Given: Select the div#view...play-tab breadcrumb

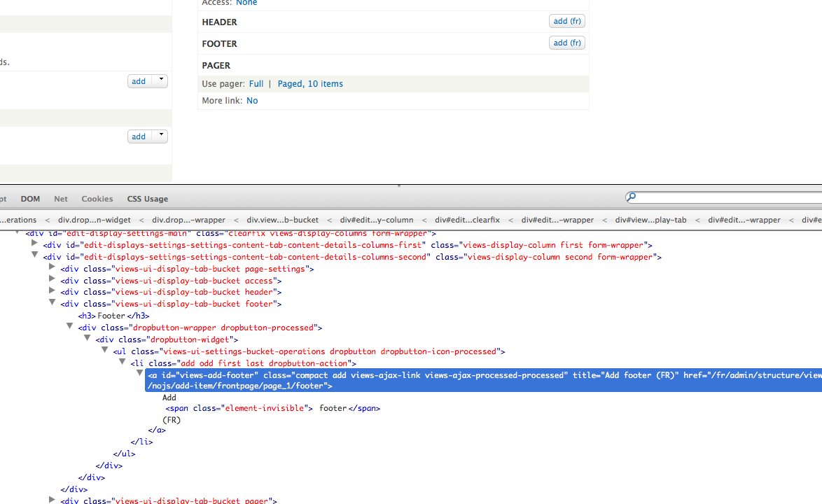Looking at the screenshot, I should coord(650,220).
